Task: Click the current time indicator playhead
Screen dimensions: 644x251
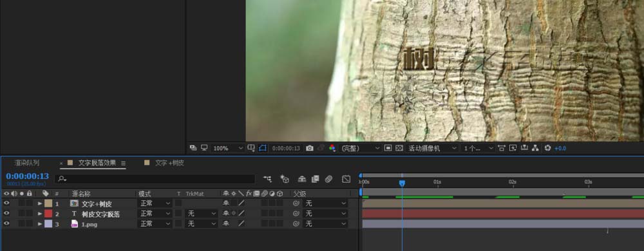Action: (x=402, y=183)
